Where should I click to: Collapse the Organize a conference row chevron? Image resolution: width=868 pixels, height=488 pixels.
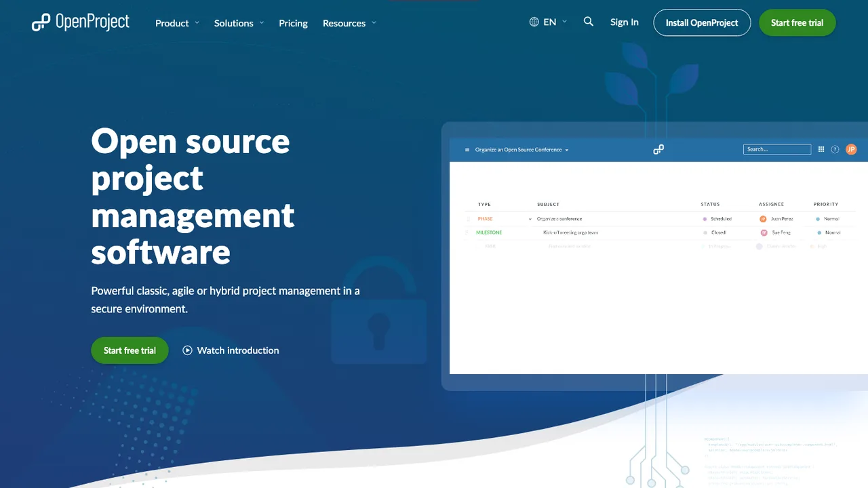click(530, 219)
